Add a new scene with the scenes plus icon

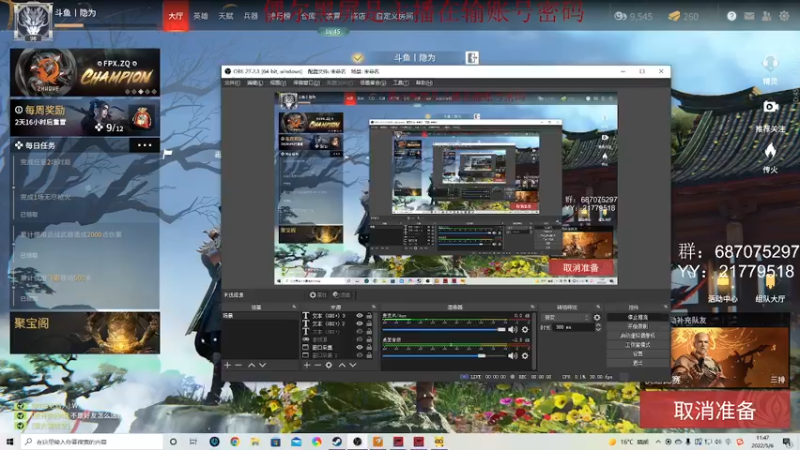228,365
